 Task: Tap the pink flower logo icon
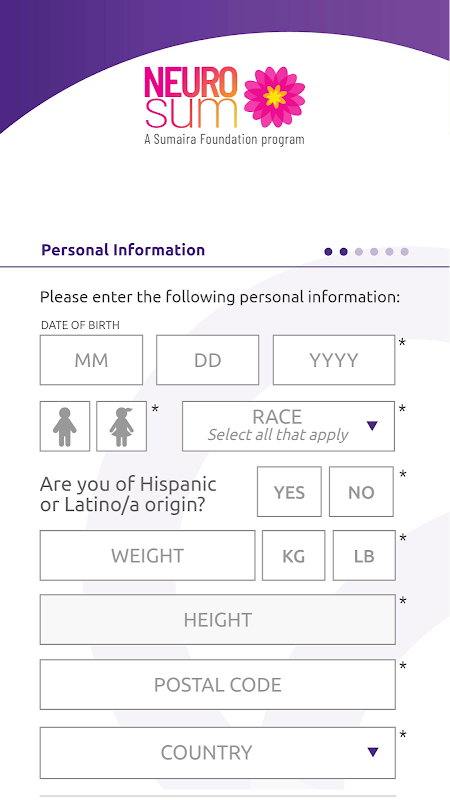point(274,97)
